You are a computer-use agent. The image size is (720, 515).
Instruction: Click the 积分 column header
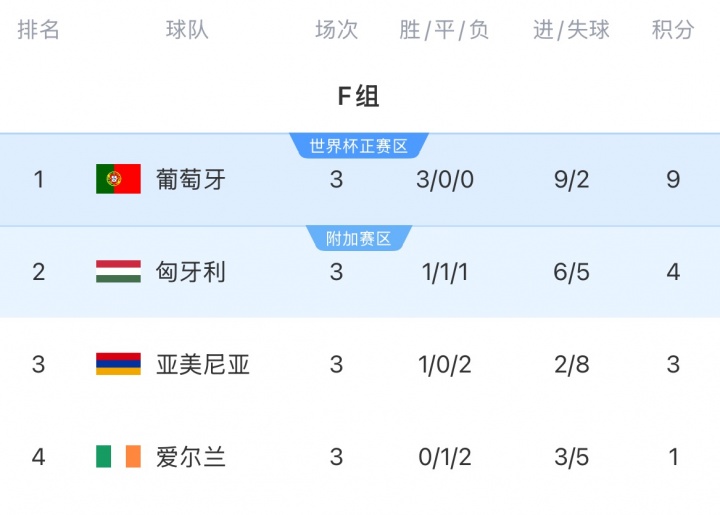point(673,30)
